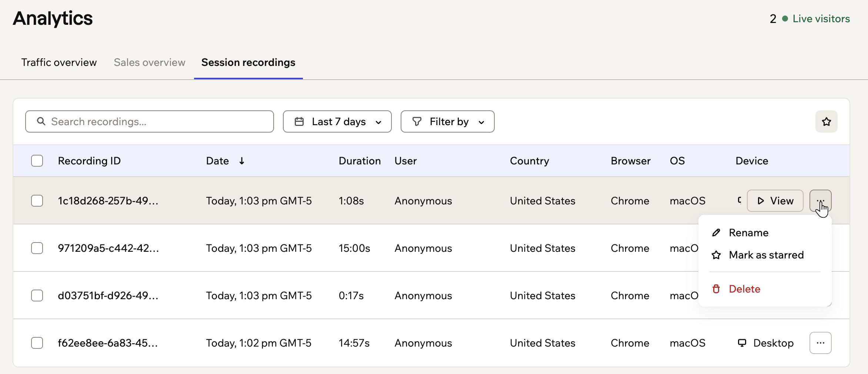Image resolution: width=868 pixels, height=374 pixels.
Task: Click the Desktop monitor icon in f62ee8ee row
Action: coord(742,343)
